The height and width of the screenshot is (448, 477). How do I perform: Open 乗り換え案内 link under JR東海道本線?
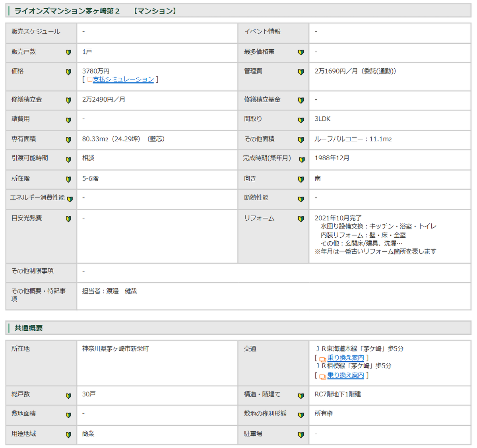(345, 358)
